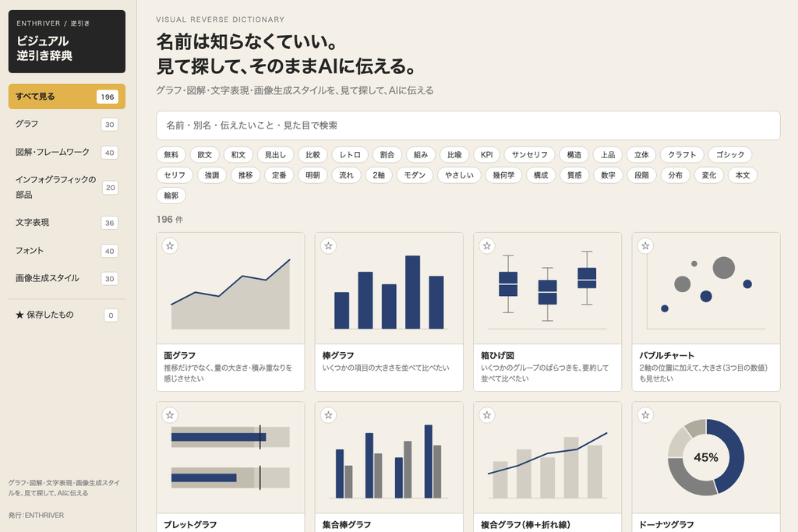Filter by the 組み tag
The image size is (798, 532).
[421, 155]
